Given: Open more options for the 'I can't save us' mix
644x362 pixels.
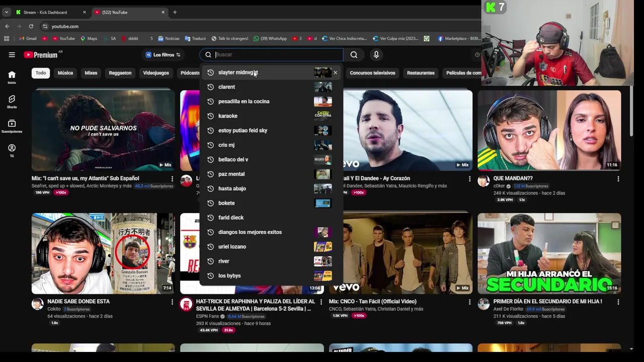Looking at the screenshot, I should (172, 178).
